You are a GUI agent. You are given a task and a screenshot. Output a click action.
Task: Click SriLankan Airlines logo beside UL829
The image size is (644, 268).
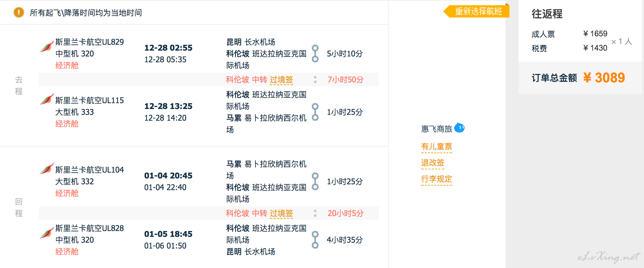pos(46,46)
